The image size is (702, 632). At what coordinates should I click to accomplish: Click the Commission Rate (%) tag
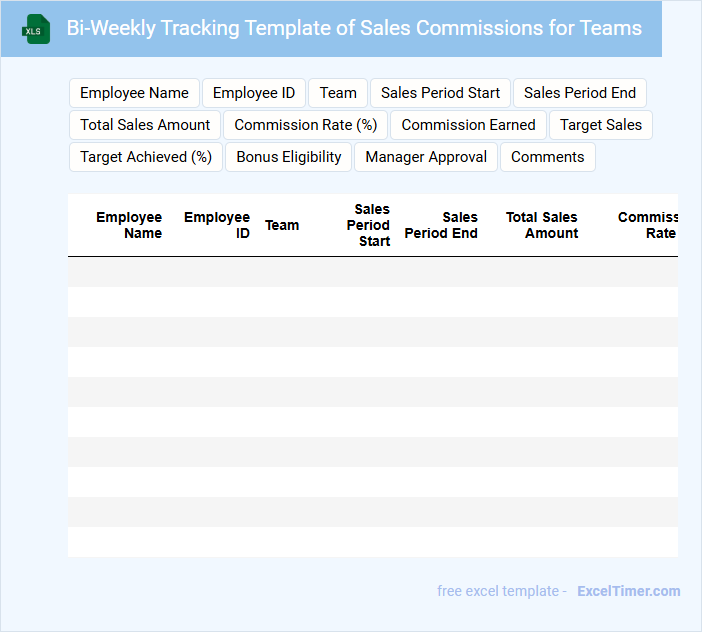306,125
